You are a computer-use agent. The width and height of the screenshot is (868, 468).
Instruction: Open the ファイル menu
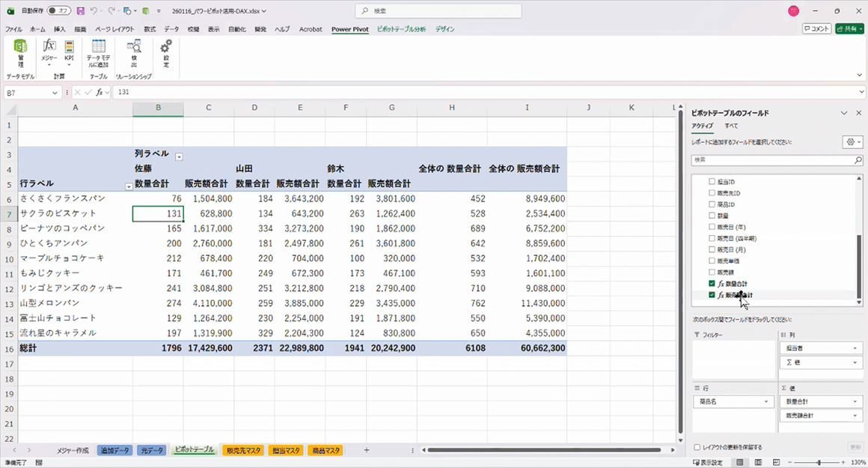[13, 29]
